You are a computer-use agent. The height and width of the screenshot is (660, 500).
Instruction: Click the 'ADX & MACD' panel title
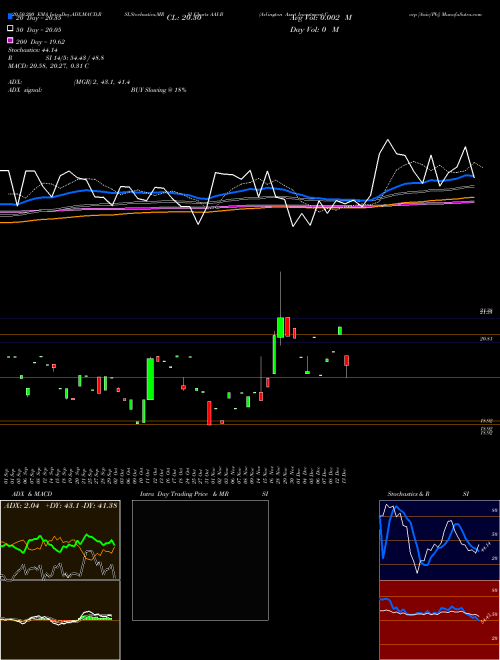point(32,494)
